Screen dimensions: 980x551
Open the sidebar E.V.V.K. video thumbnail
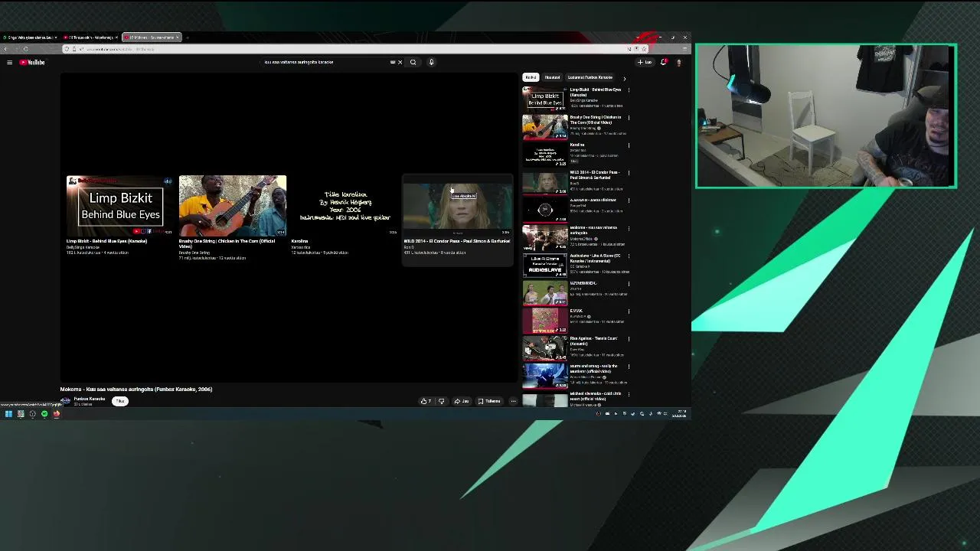[x=544, y=320]
